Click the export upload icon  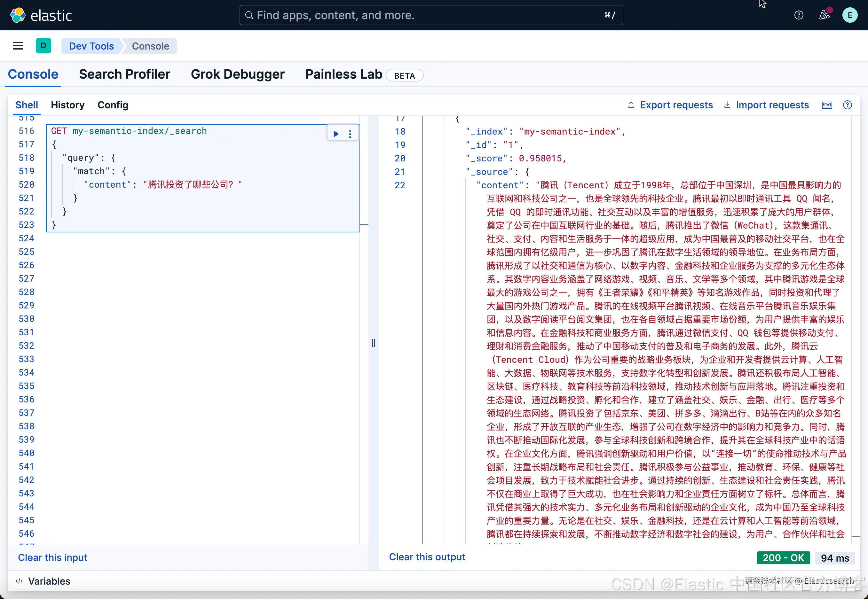click(x=631, y=105)
